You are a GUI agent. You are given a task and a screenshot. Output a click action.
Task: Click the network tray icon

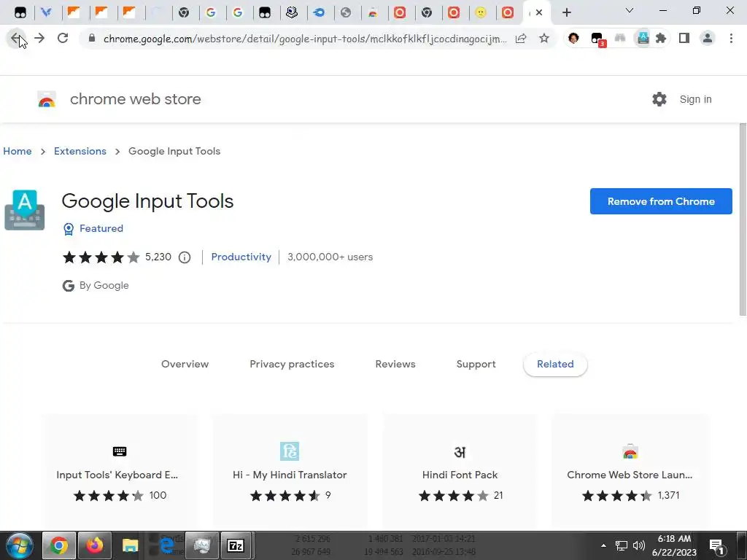coord(622,545)
